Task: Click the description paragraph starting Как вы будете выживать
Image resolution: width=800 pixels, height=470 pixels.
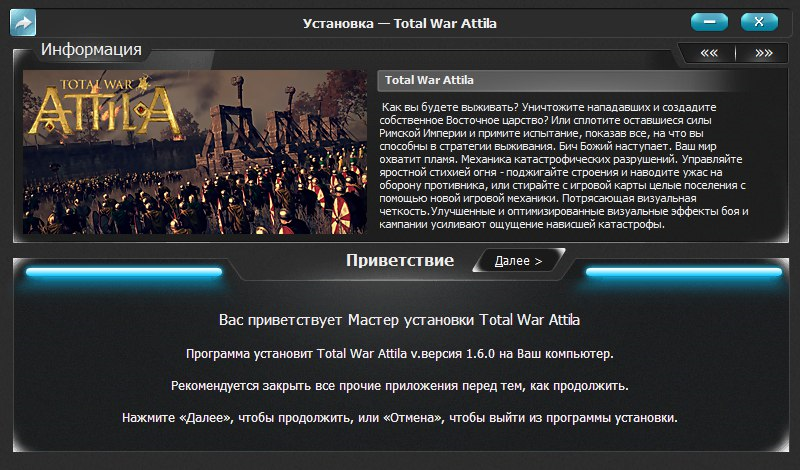Action: [x=564, y=166]
